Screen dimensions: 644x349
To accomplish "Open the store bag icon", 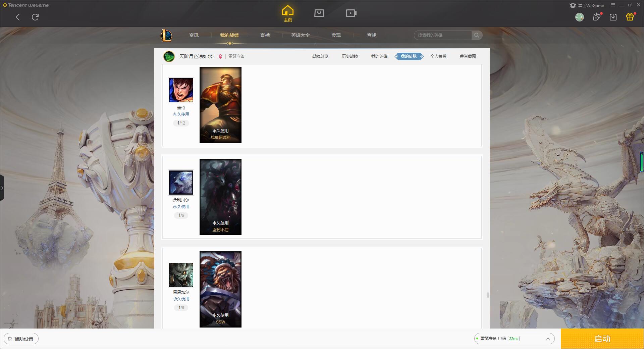I will click(319, 13).
